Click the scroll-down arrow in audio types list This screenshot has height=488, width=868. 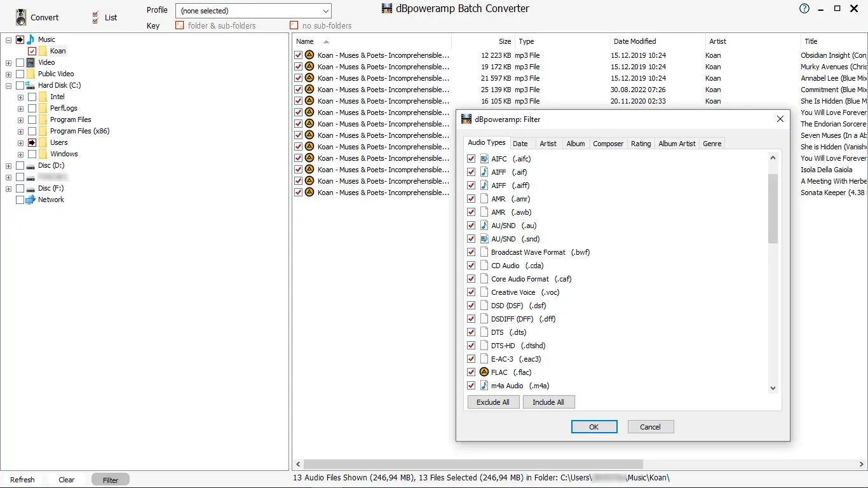pos(773,388)
